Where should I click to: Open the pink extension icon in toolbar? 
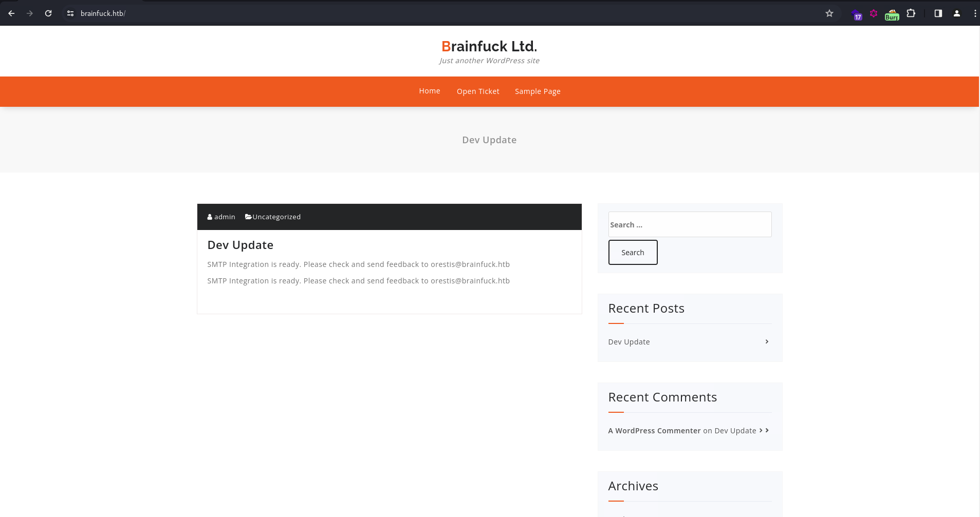coord(874,13)
